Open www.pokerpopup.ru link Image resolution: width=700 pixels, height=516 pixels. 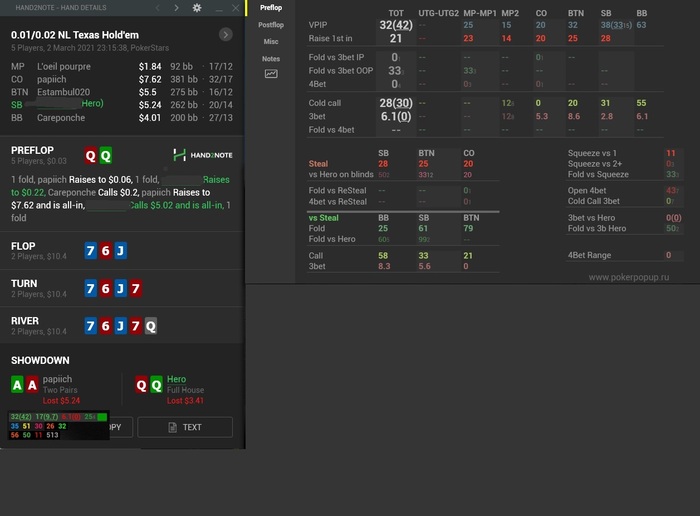point(629,277)
